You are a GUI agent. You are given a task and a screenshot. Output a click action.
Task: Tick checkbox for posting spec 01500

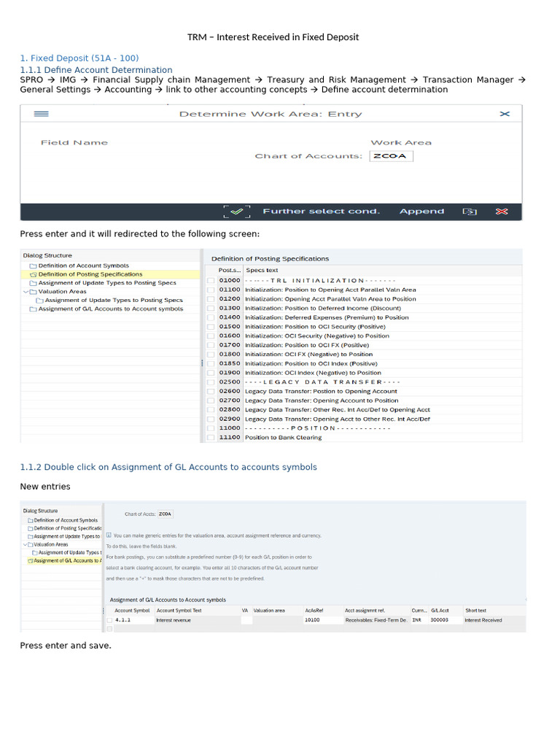pyautogui.click(x=211, y=327)
